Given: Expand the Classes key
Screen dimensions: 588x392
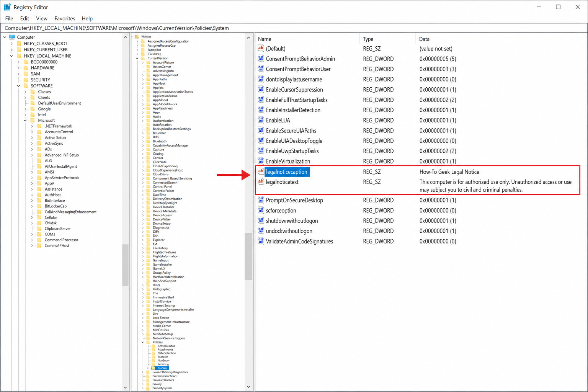Looking at the screenshot, I should point(25,92).
